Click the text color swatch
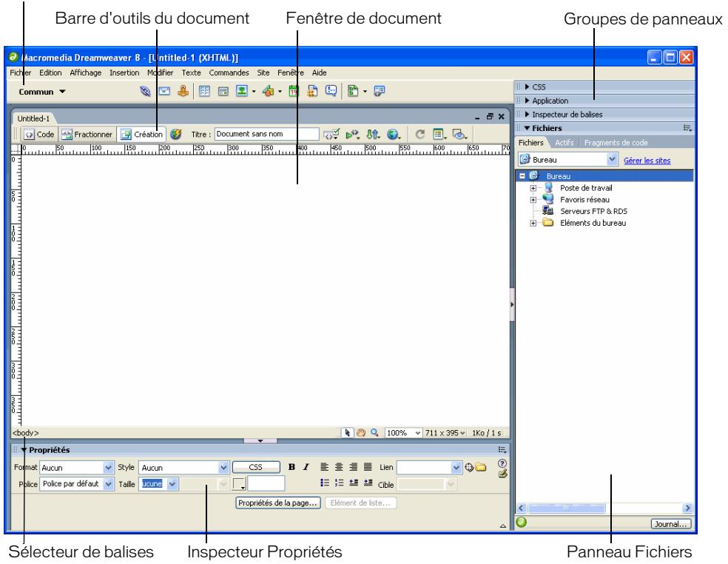Image resolution: width=728 pixels, height=564 pixels. [x=239, y=483]
